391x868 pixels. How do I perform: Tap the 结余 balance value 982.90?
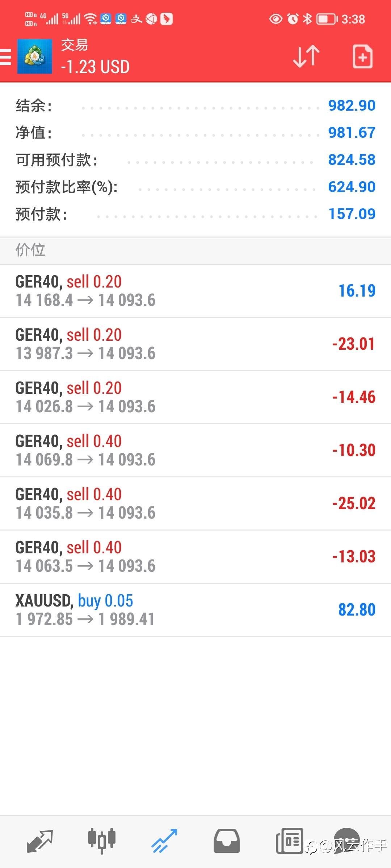tap(352, 106)
